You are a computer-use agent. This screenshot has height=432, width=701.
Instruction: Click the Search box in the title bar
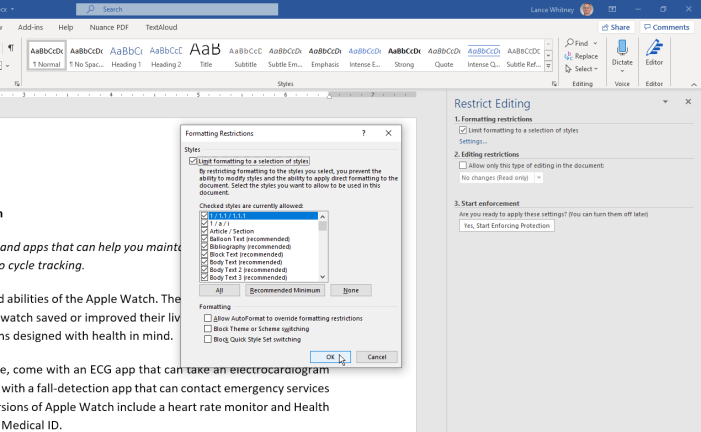(x=177, y=9)
